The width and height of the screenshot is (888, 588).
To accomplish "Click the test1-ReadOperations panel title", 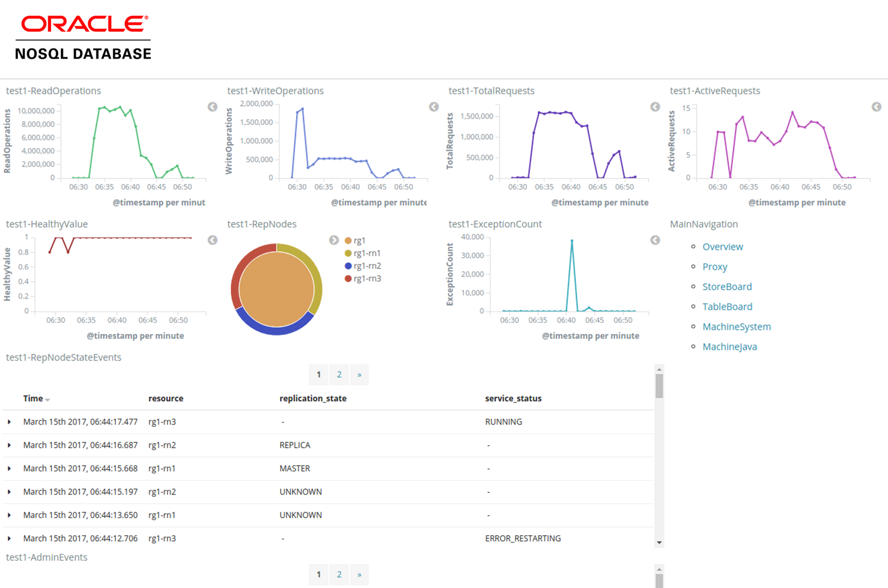I will 53,91.
